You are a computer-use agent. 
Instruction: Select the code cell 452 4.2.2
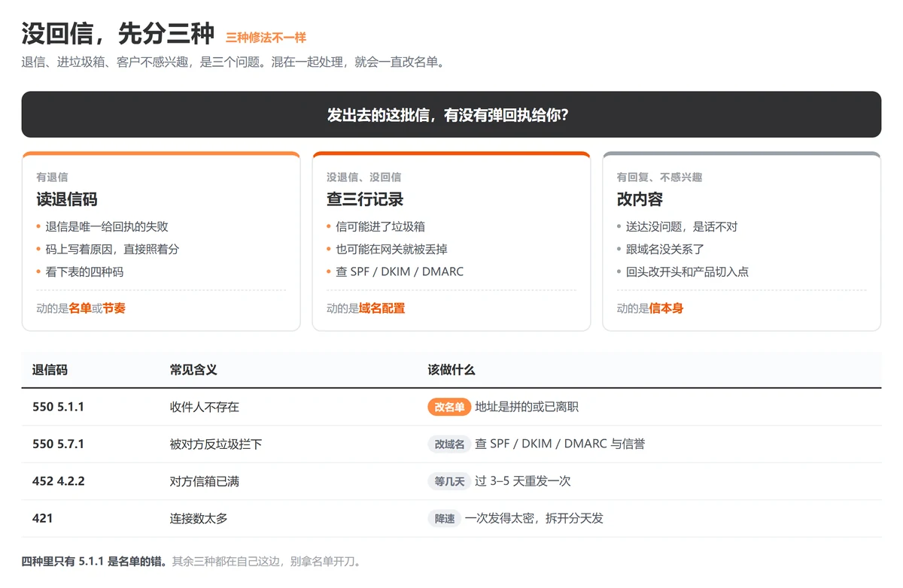pyautogui.click(x=59, y=481)
